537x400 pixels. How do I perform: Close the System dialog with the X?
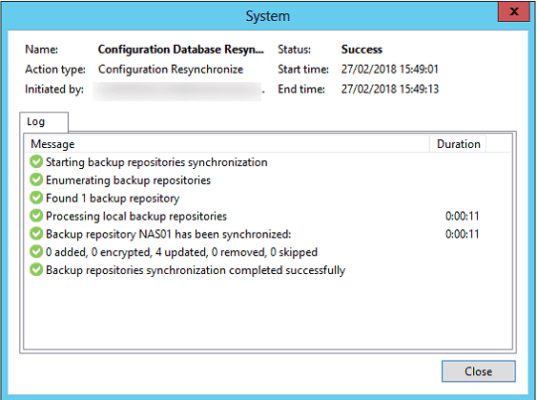(x=514, y=12)
